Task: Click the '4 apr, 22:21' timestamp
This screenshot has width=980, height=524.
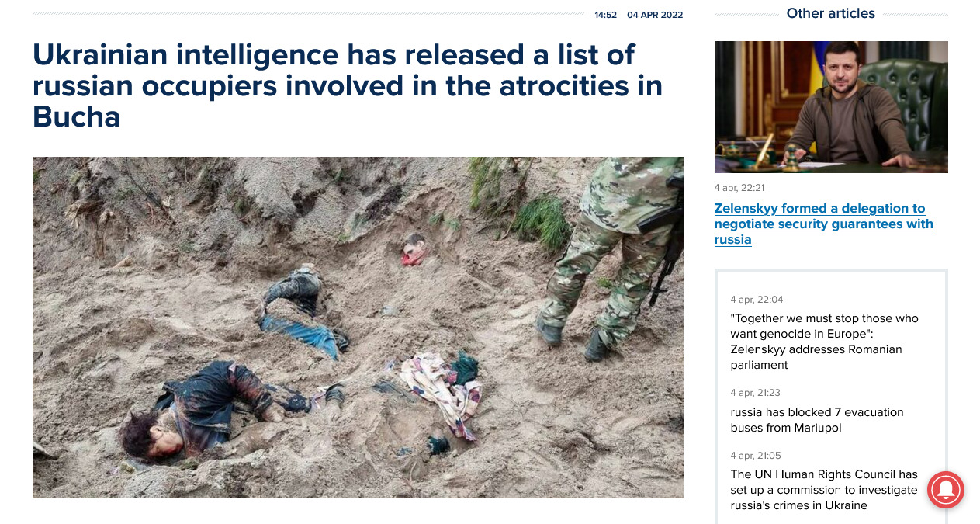Action: tap(739, 188)
